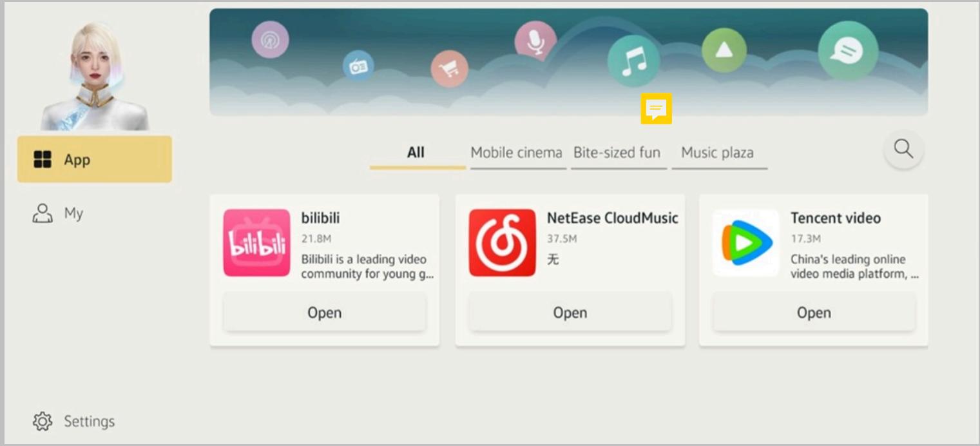Click the Tencent video app icon
980x446 pixels.
pos(746,243)
